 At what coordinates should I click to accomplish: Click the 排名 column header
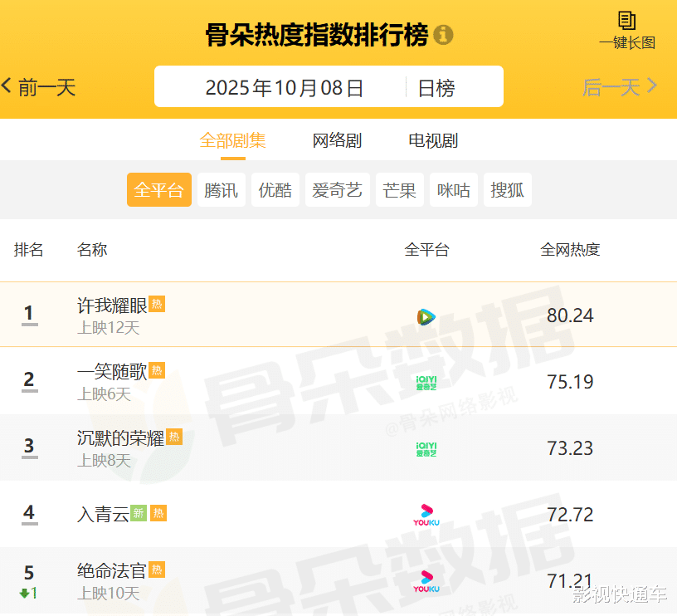click(28, 250)
